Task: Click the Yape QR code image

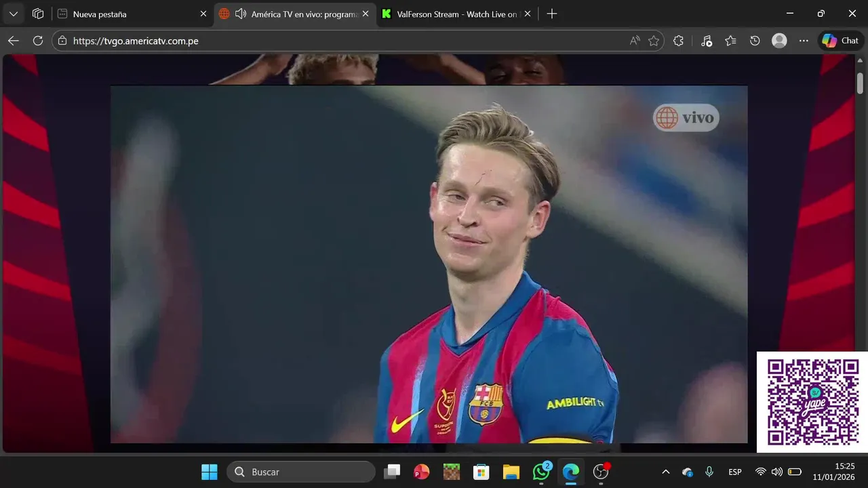Action: tap(812, 402)
